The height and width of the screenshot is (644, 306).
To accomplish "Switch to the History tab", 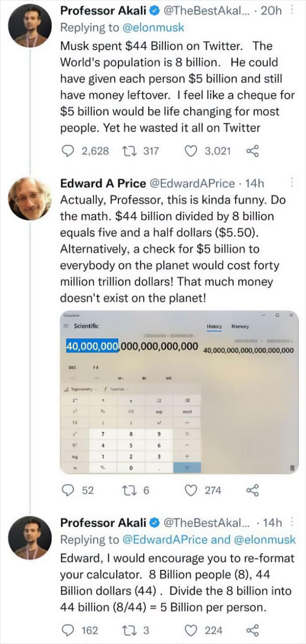I will (214, 327).
